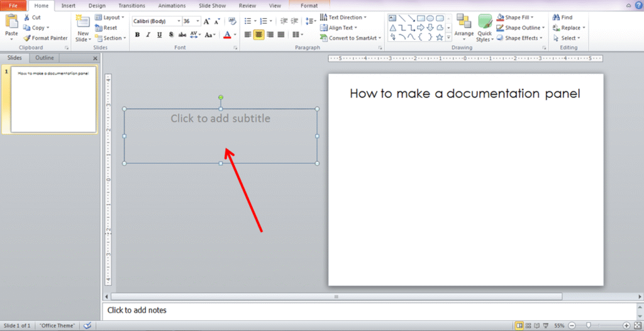Toggle Center text alignment

click(258, 35)
